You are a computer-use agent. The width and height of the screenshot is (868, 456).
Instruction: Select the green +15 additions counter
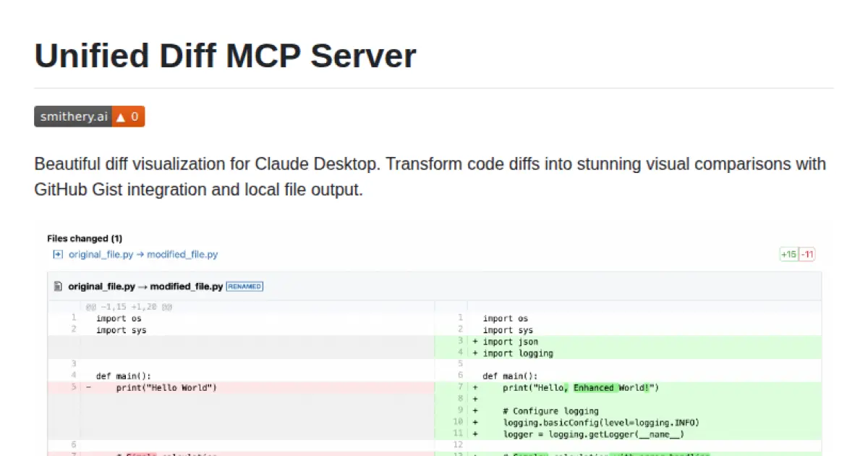click(788, 254)
